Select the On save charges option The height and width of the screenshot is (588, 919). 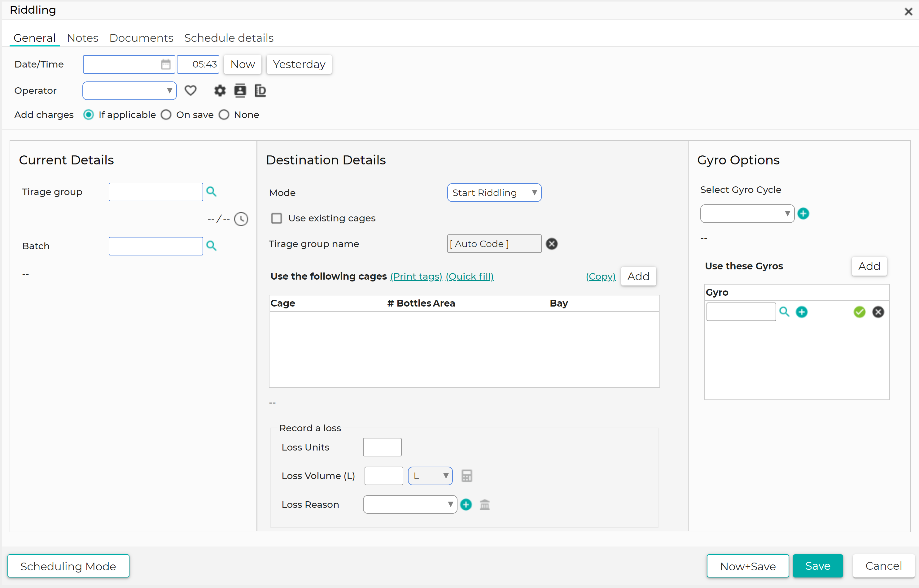[166, 115]
